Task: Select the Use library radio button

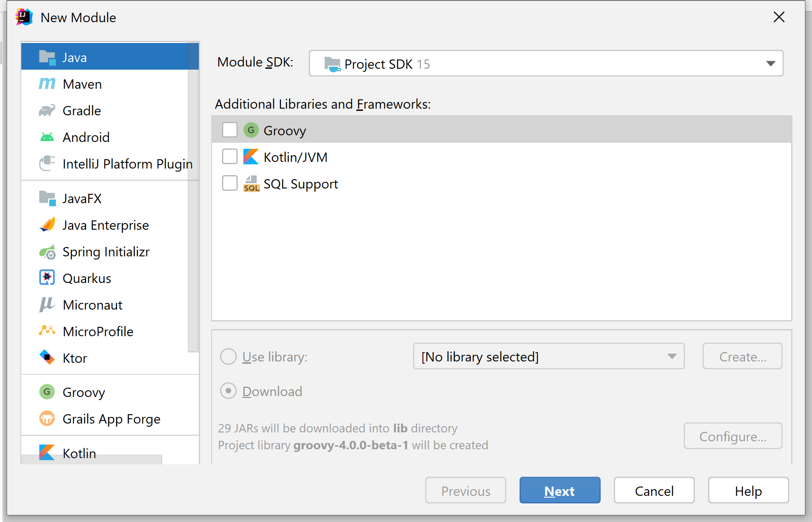Action: click(229, 357)
